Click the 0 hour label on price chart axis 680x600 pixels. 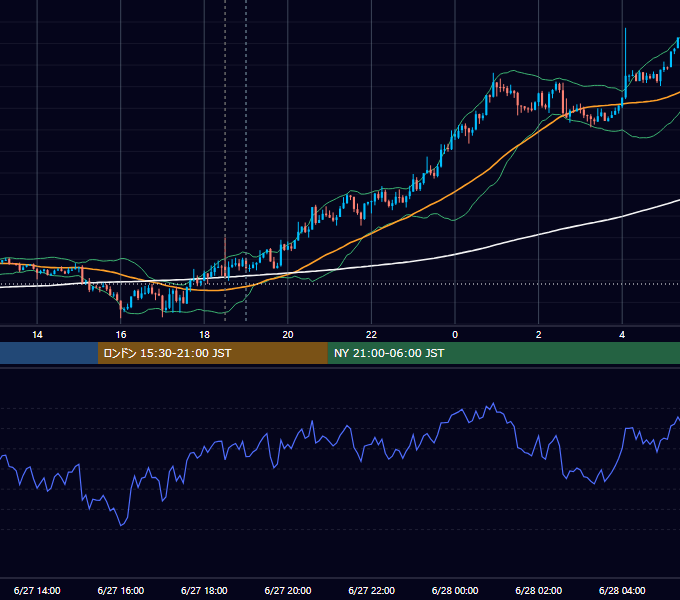455,335
